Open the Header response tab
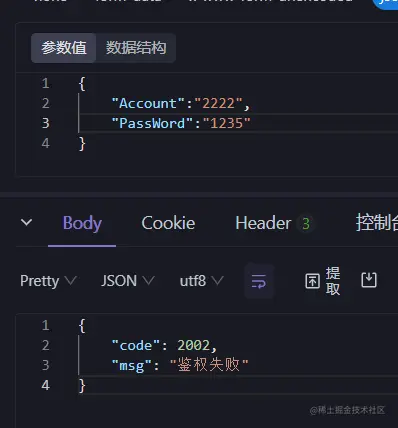 tap(263, 223)
